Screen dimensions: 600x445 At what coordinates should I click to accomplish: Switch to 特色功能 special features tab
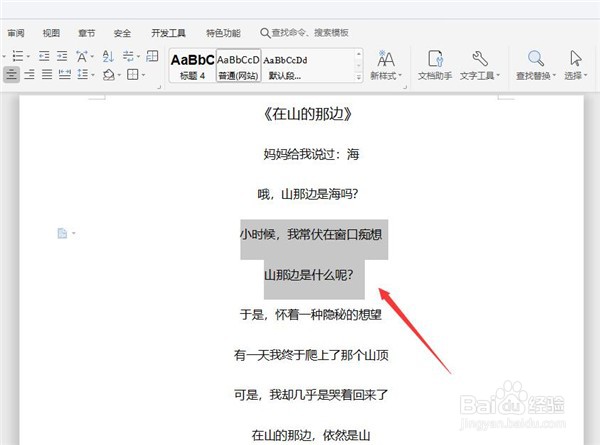click(x=223, y=33)
